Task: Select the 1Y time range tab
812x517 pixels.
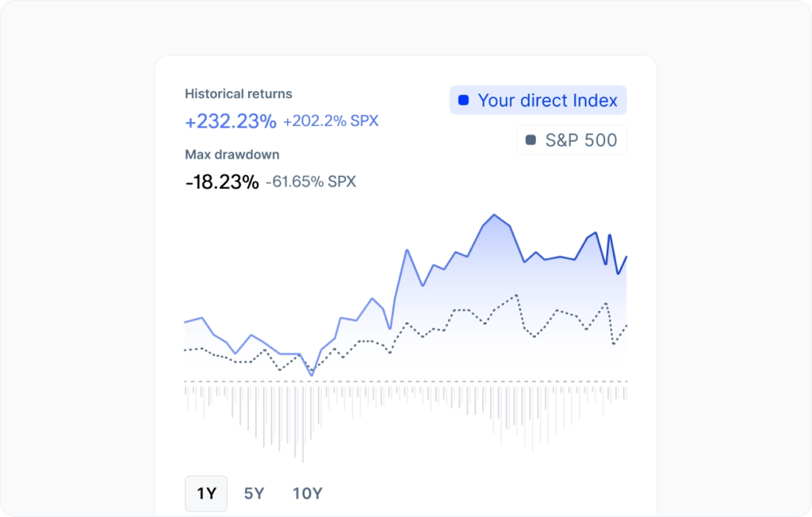Action: [205, 492]
